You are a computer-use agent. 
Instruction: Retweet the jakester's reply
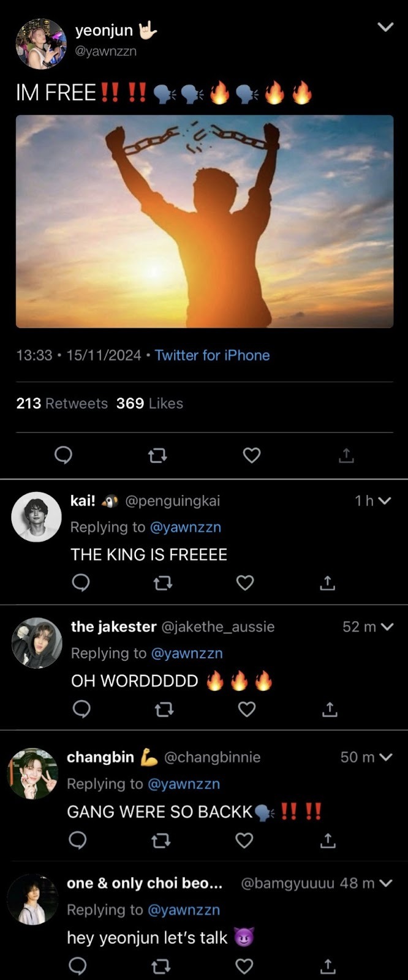[164, 709]
